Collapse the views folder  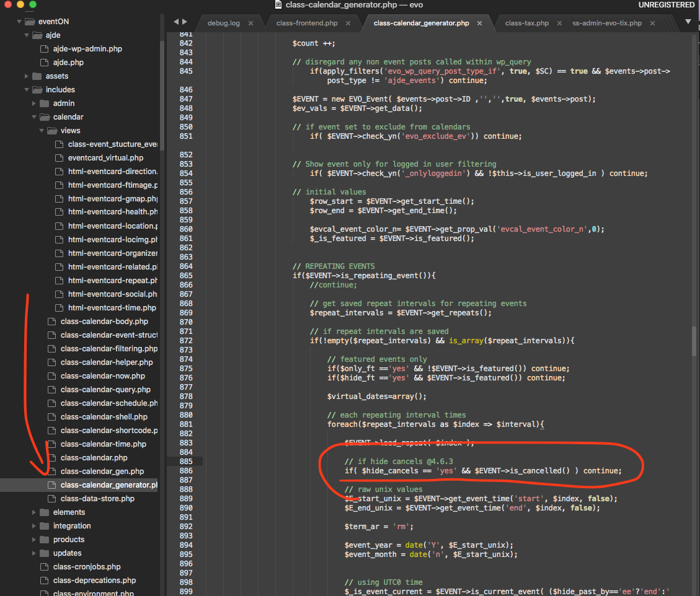42,131
